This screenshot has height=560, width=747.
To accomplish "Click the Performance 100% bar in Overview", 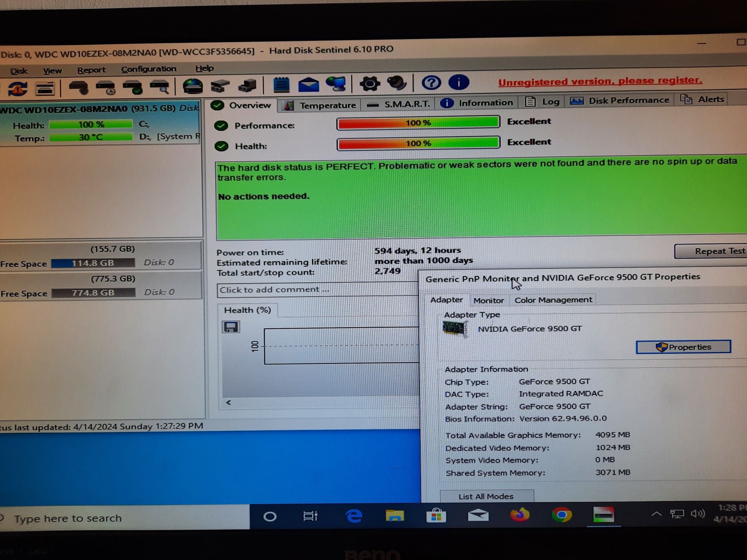I will tap(418, 123).
